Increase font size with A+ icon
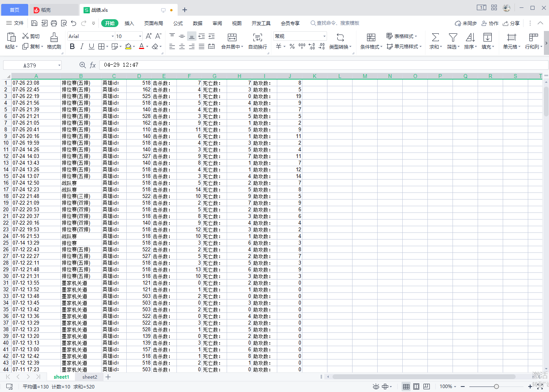This screenshot has width=549, height=392. coord(149,36)
